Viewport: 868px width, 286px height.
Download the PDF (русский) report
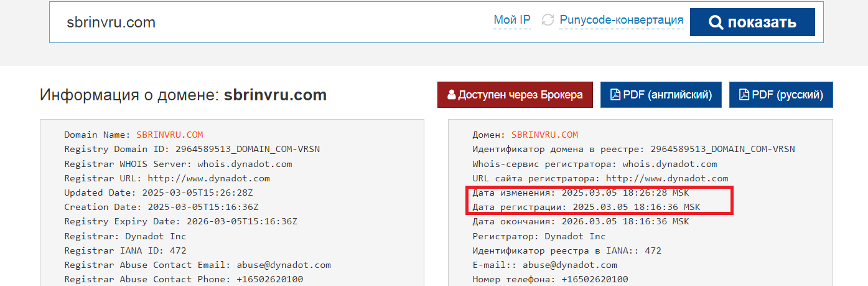pyautogui.click(x=781, y=95)
